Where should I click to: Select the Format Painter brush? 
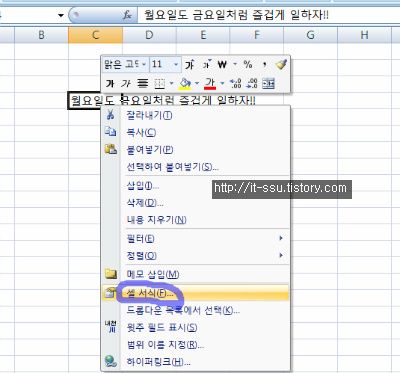[281, 64]
